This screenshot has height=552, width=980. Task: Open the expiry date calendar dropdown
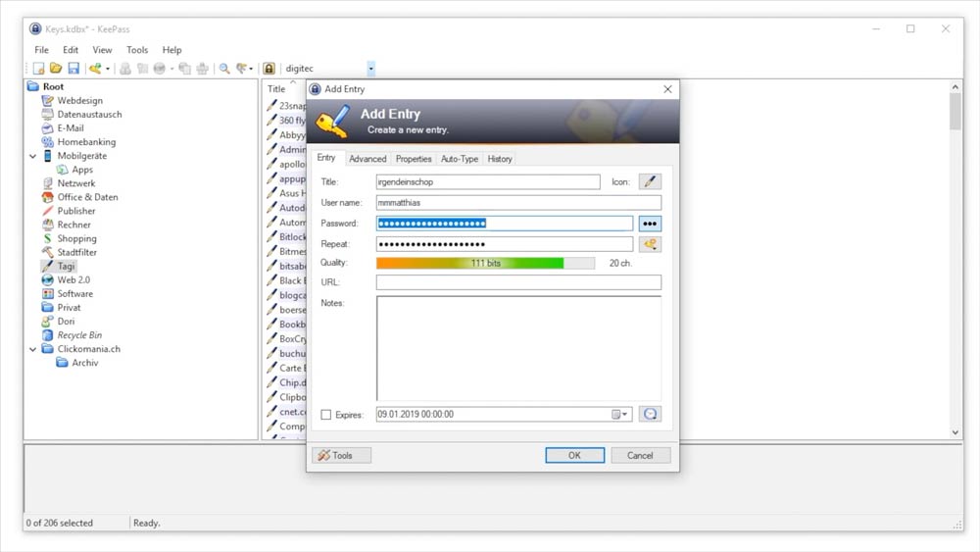[619, 414]
